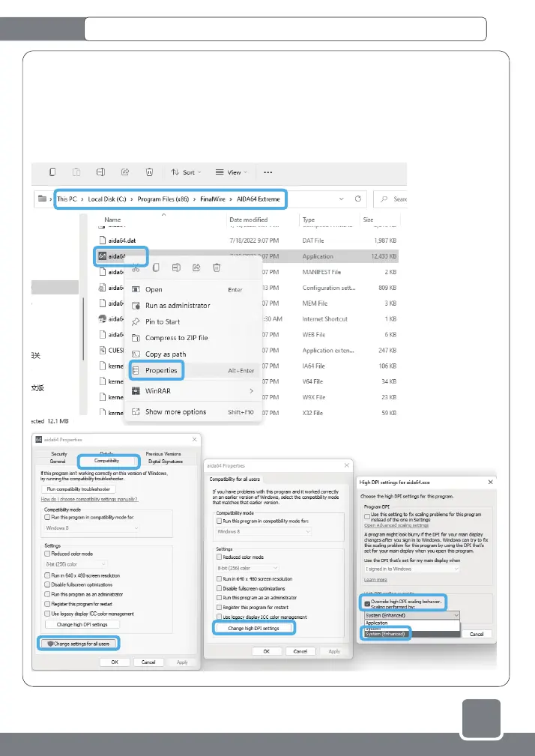
Task: Click the Internet Shortcut aida64 file icon
Action: point(102,318)
